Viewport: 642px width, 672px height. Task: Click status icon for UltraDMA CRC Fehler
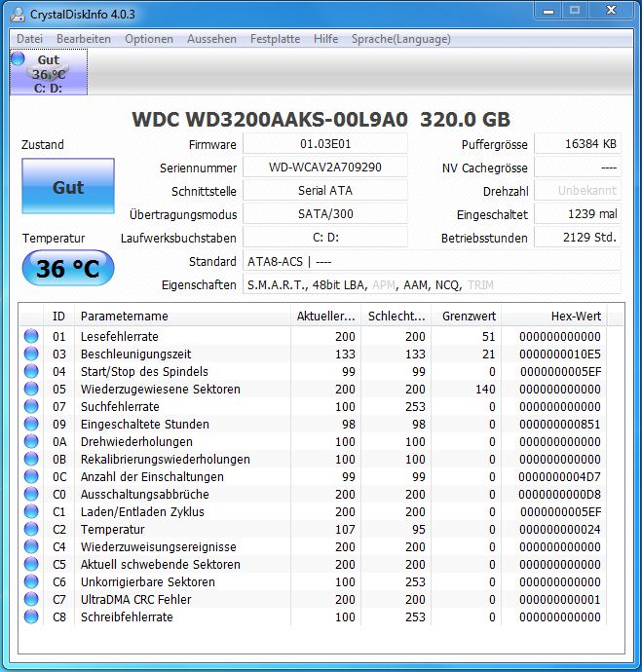(31, 600)
